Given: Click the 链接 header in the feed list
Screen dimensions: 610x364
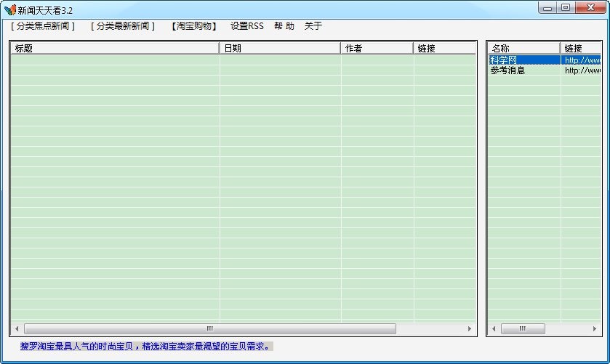Looking at the screenshot, I should [581, 48].
